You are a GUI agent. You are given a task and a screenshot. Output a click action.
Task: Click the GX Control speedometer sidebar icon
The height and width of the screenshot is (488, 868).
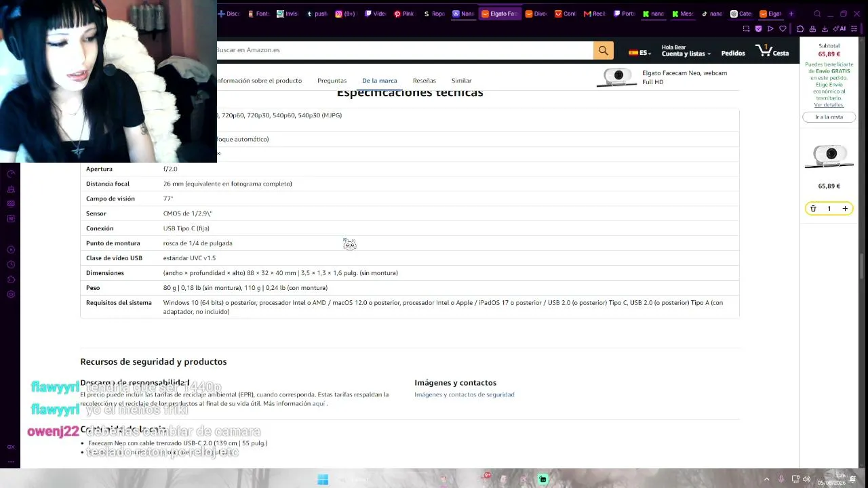click(x=11, y=174)
